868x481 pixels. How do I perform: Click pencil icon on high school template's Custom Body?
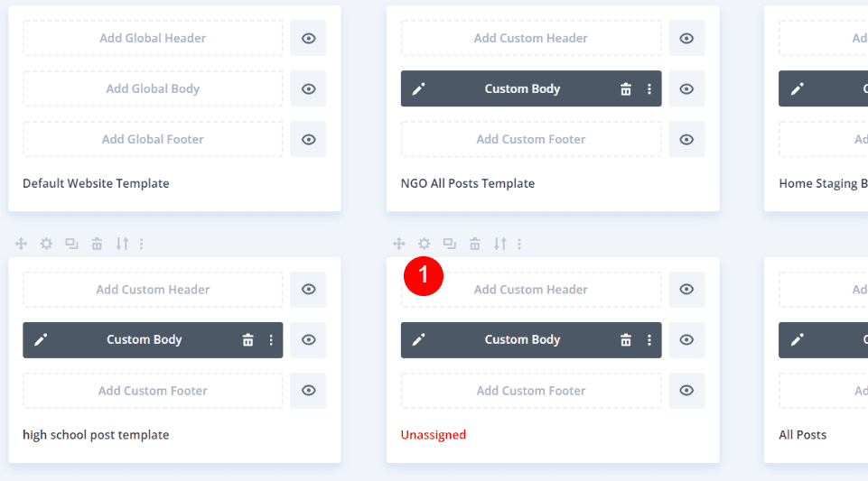tap(41, 340)
